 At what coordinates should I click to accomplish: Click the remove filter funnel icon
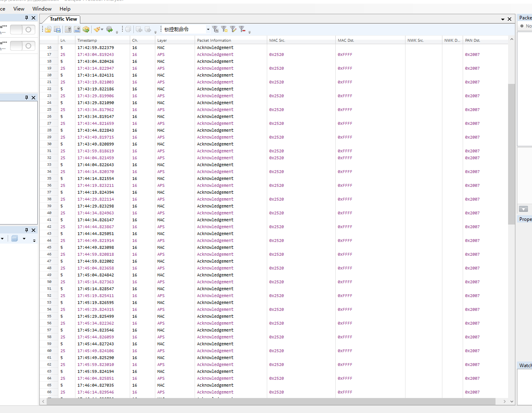(x=242, y=29)
